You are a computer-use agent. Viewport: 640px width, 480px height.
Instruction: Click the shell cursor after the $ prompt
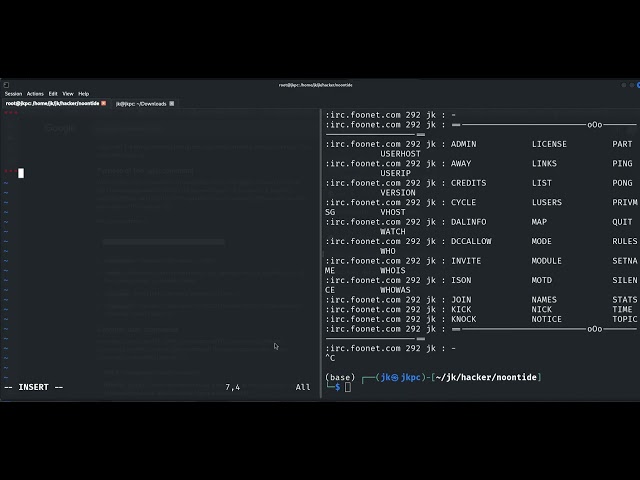pos(347,387)
